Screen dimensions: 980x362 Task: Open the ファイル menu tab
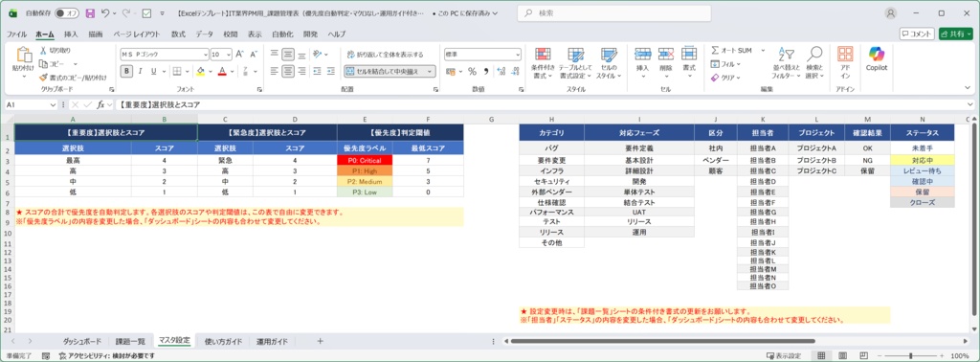pos(16,34)
